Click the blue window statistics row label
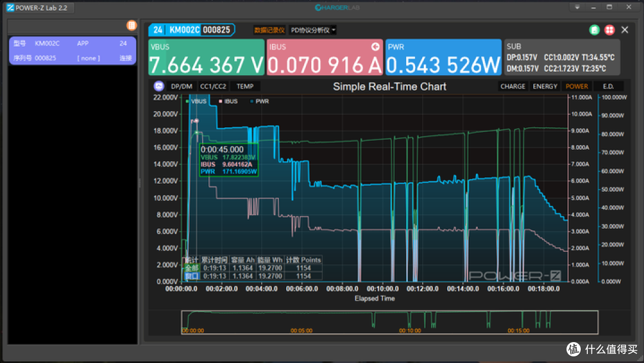644x363 pixels. click(x=191, y=276)
